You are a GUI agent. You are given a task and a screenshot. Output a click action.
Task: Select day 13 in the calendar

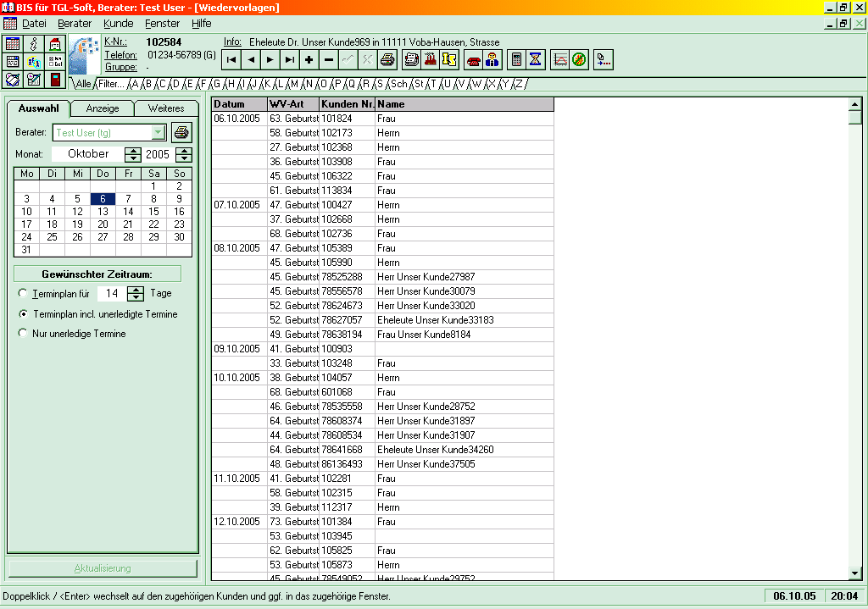pyautogui.click(x=103, y=212)
